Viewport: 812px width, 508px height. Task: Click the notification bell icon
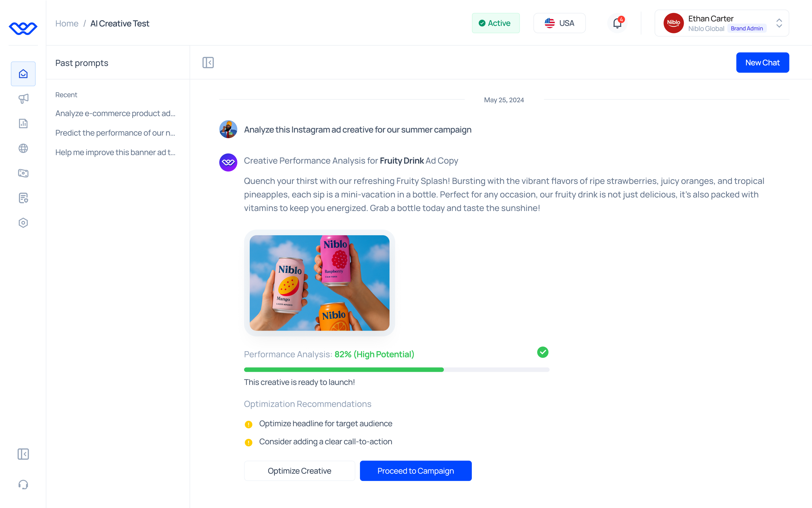pos(617,23)
